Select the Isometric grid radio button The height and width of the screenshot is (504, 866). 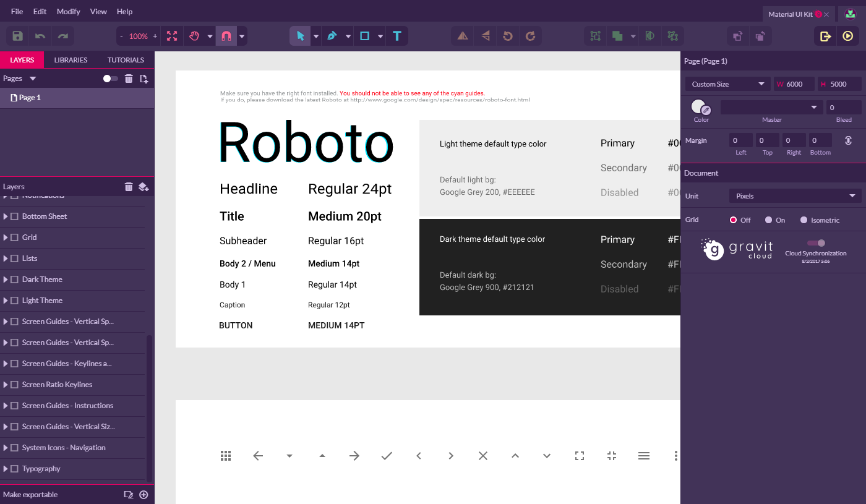(x=804, y=220)
